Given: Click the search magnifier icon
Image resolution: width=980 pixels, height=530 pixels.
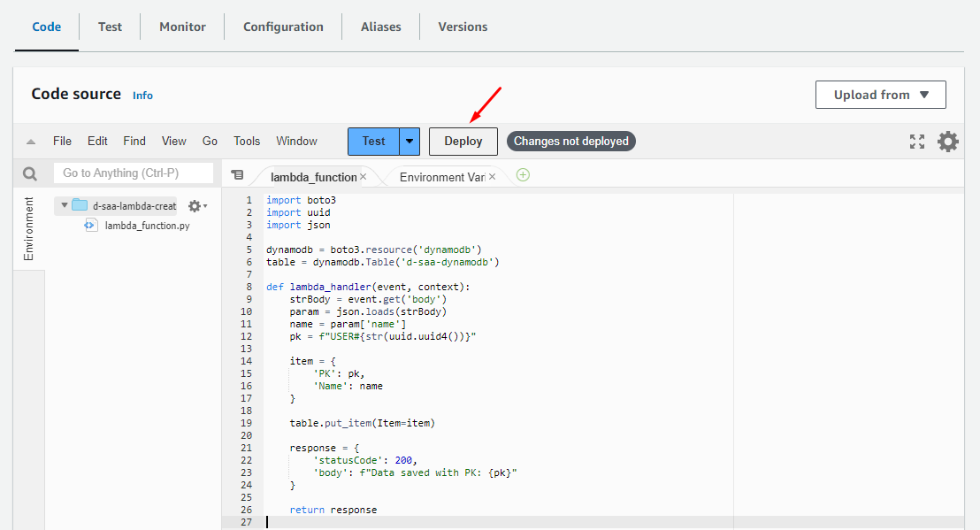Looking at the screenshot, I should [30, 173].
